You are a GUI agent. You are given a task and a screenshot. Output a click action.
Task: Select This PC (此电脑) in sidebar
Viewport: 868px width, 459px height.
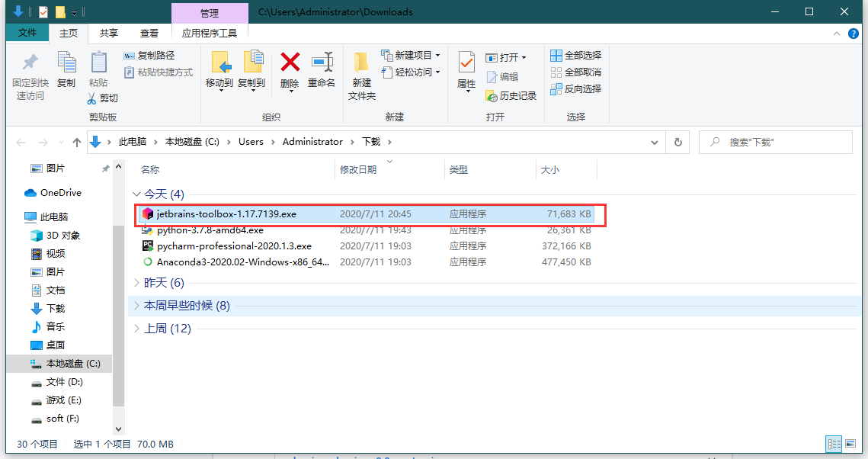pos(46,217)
